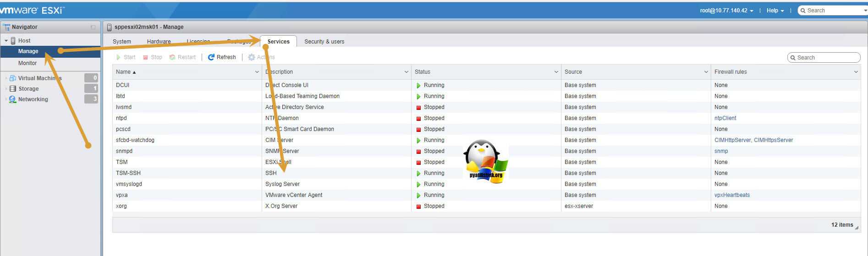Click the Navigator panel header icon
This screenshot has width=868, height=256.
pos(6,27)
